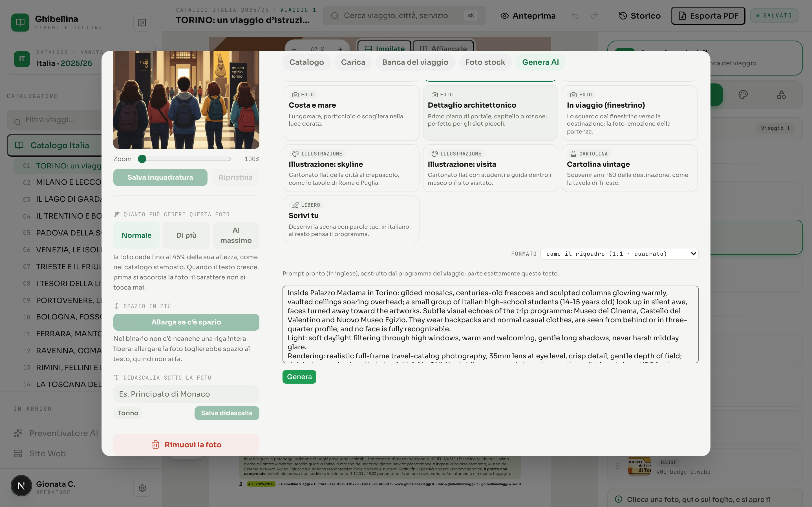Switch to the Banca del viaggio tab

click(415, 62)
